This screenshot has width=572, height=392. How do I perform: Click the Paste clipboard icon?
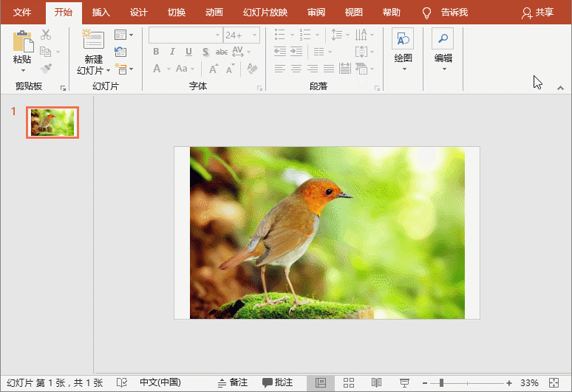point(22,41)
